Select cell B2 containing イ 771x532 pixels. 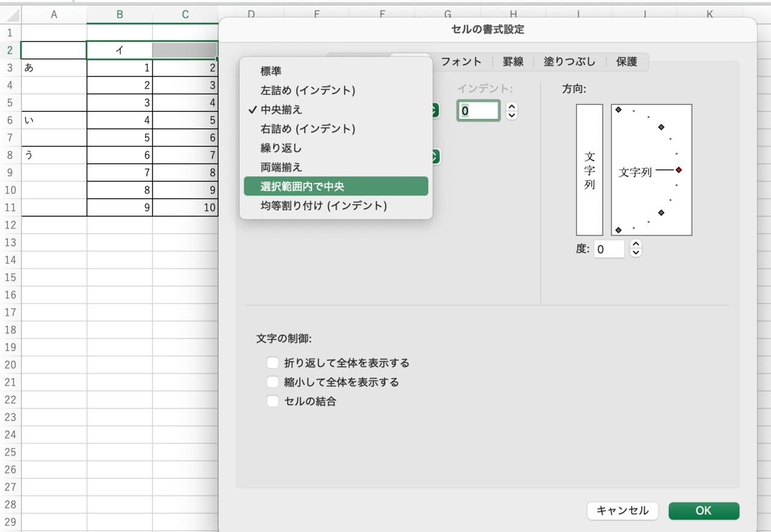(x=119, y=51)
